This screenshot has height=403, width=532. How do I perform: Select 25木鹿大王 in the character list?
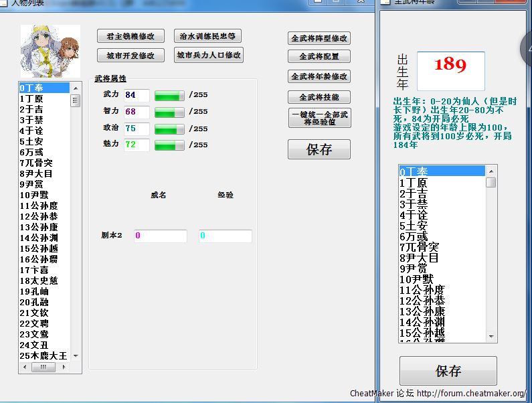click(43, 355)
